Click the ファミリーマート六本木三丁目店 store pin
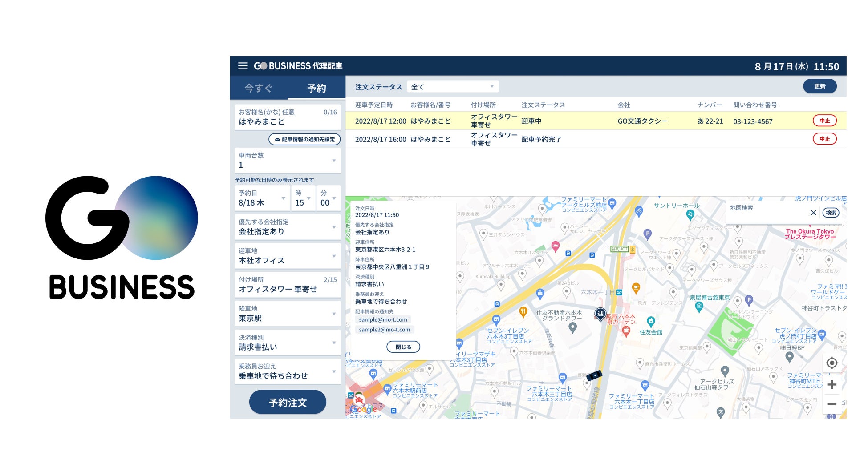This screenshot has height=472, width=868. [x=563, y=378]
